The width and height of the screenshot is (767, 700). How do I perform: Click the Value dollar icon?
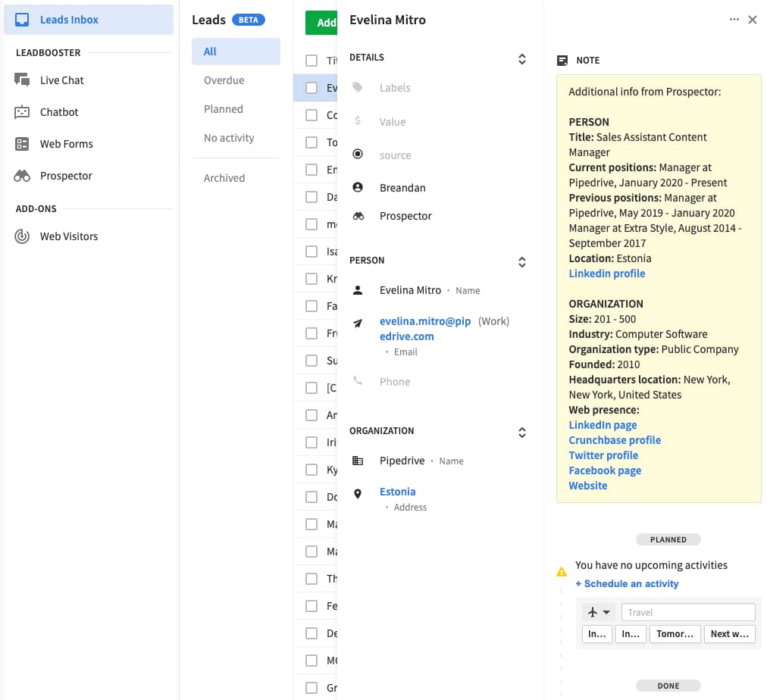[356, 121]
